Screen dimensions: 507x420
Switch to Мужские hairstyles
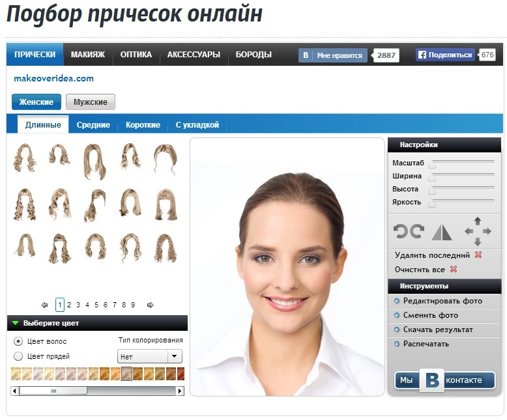click(x=91, y=102)
